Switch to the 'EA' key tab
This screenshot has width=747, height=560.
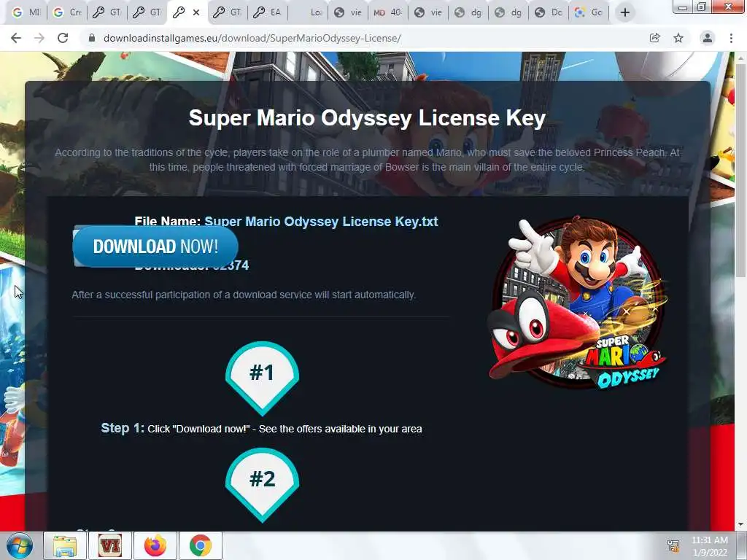(267, 12)
